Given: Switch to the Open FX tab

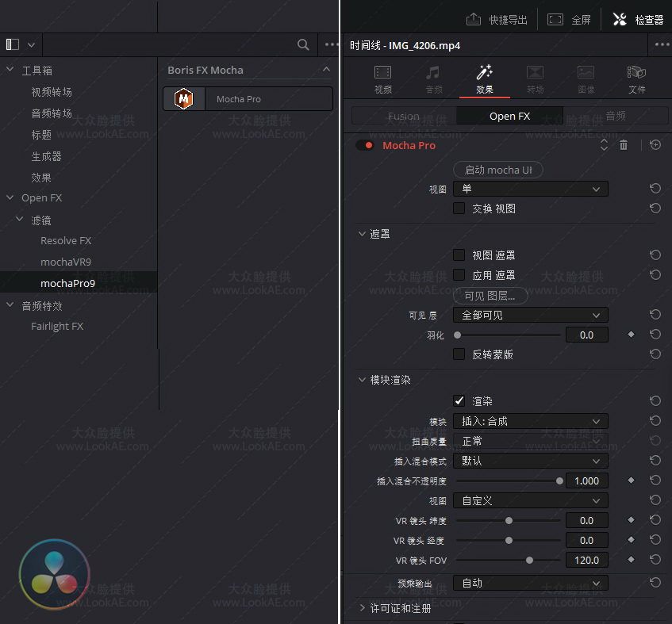Looking at the screenshot, I should tap(509, 116).
